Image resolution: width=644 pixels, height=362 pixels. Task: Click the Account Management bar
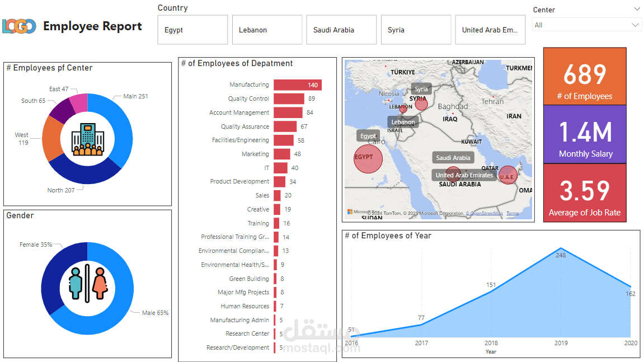point(288,112)
